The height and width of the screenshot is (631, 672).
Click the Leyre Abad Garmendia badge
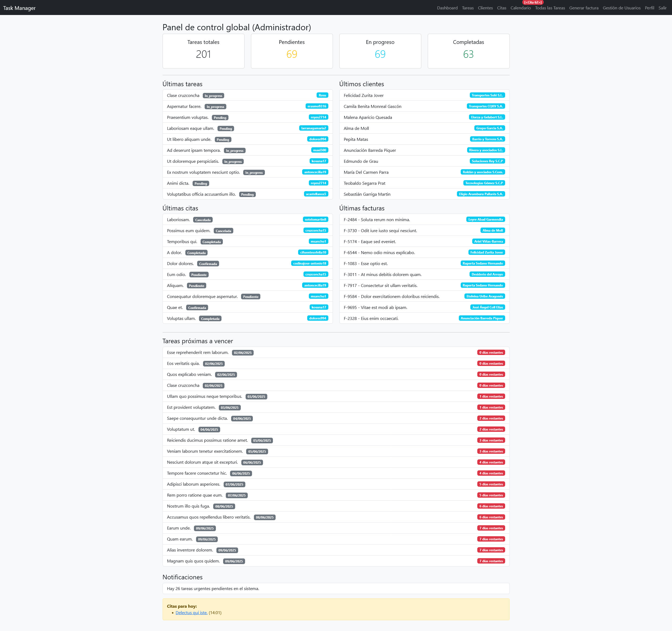[485, 220]
